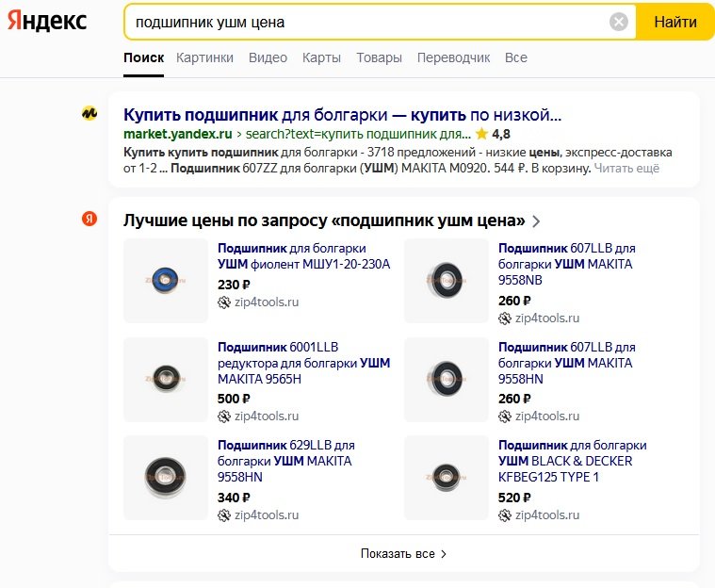This screenshot has width=715, height=588.
Task: Open Подшипник 6001LLB редуктора MAKITA 9565H link
Action: tap(303, 363)
